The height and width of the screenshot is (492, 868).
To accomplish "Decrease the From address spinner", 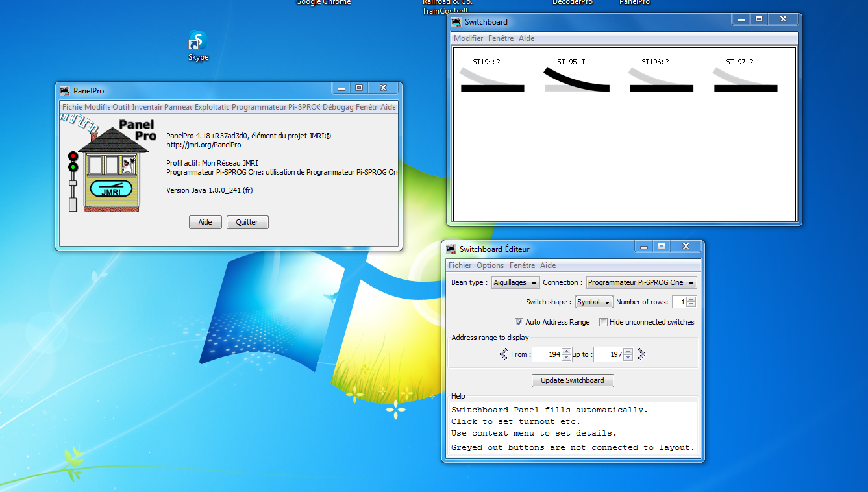I will click(566, 358).
